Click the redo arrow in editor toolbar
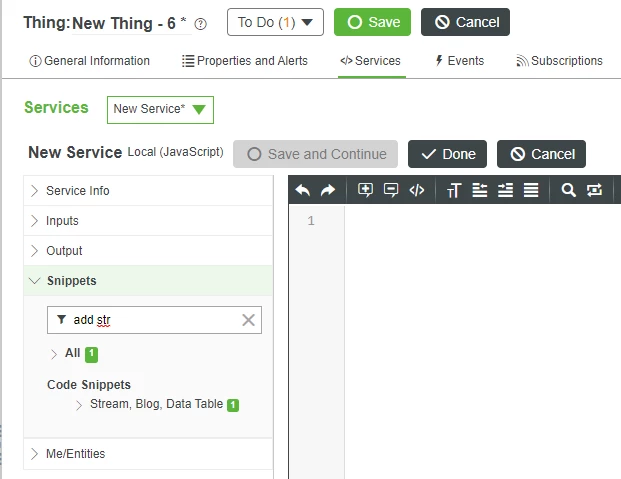This screenshot has width=621, height=479. click(328, 190)
